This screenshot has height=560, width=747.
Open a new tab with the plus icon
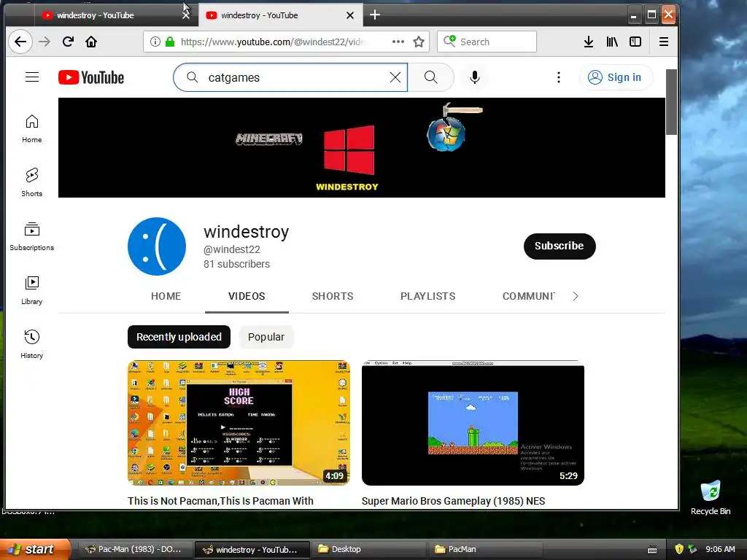[375, 15]
